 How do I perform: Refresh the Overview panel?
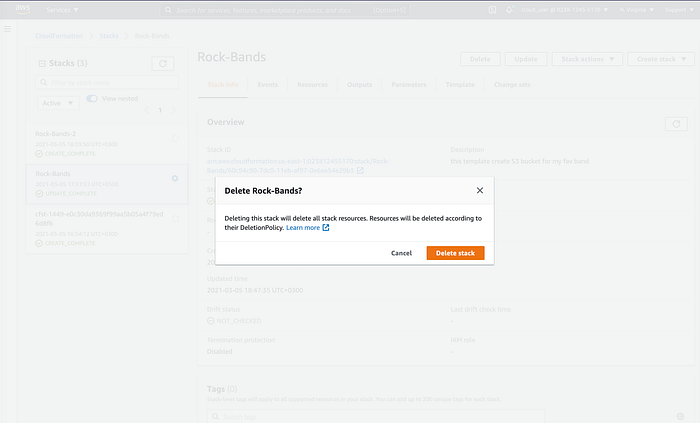pyautogui.click(x=676, y=124)
